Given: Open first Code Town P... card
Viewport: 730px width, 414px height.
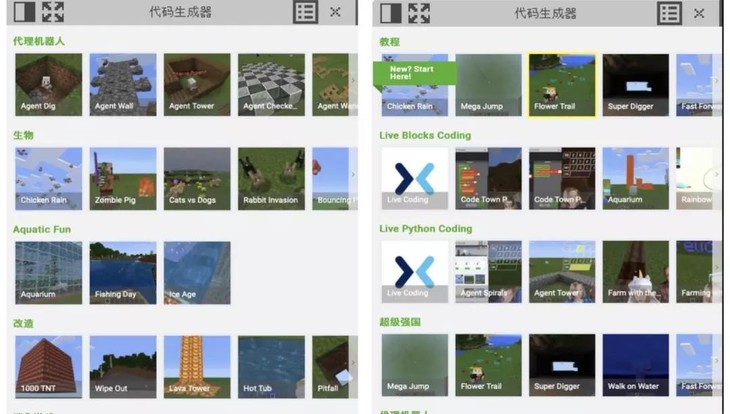Looking at the screenshot, I should [488, 178].
